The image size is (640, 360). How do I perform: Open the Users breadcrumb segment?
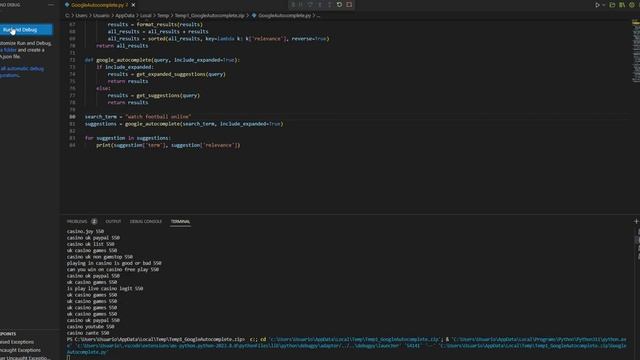pyautogui.click(x=81, y=16)
